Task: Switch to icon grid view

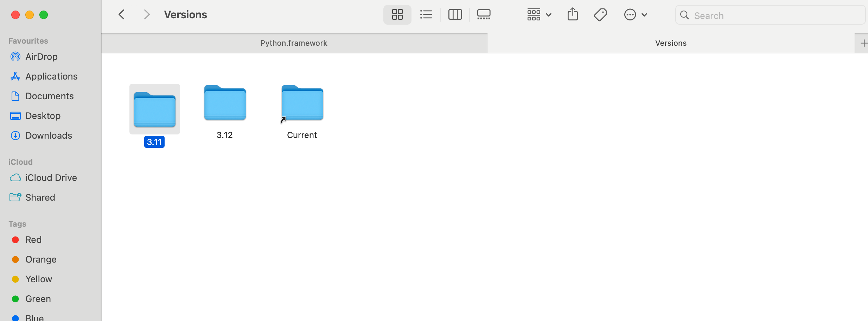Action: click(397, 15)
